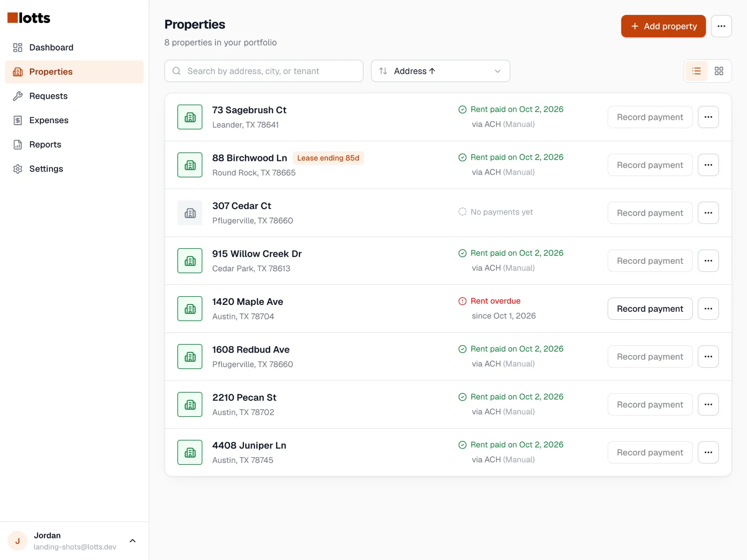
Task: Open more options for 1420 Maple Ave
Action: coord(708,309)
